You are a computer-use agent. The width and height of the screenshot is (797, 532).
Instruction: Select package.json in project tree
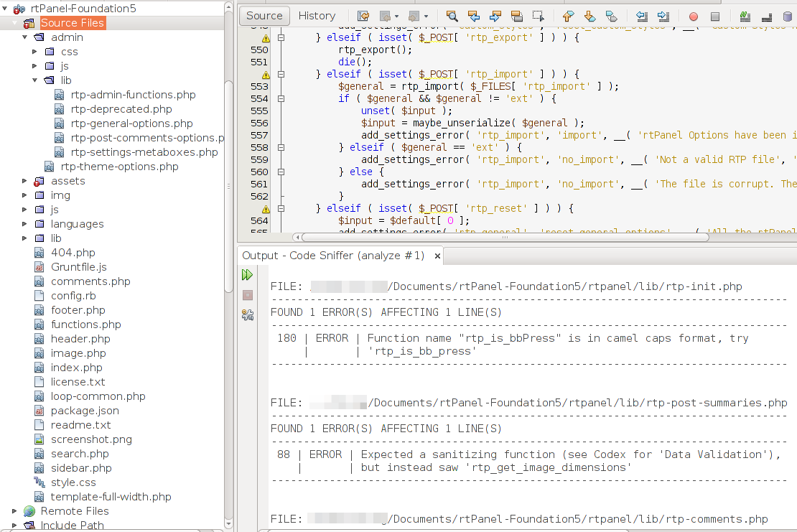pyautogui.click(x=85, y=411)
